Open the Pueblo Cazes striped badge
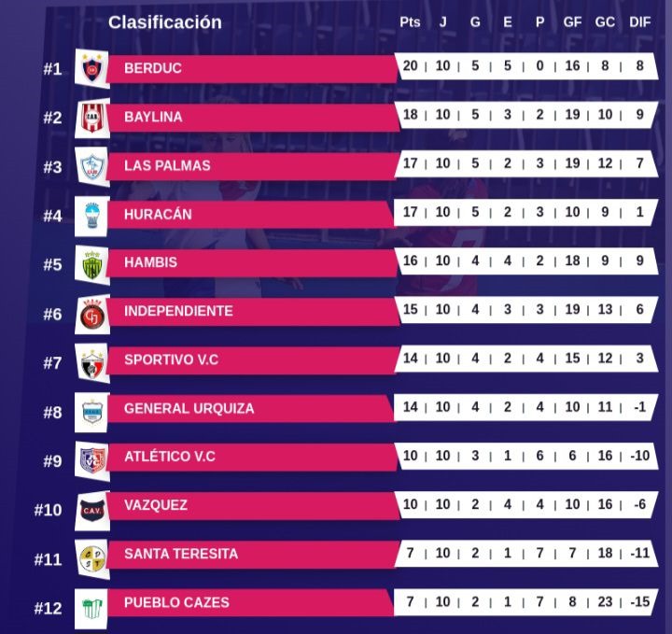The image size is (672, 634). [x=91, y=603]
